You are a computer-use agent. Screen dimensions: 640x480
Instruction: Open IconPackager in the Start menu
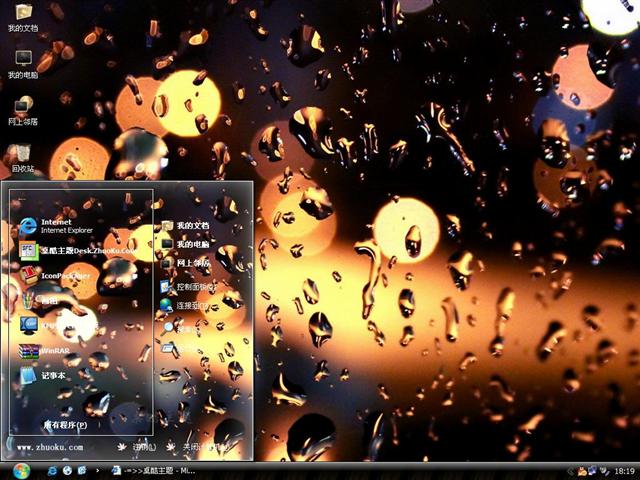click(55, 276)
